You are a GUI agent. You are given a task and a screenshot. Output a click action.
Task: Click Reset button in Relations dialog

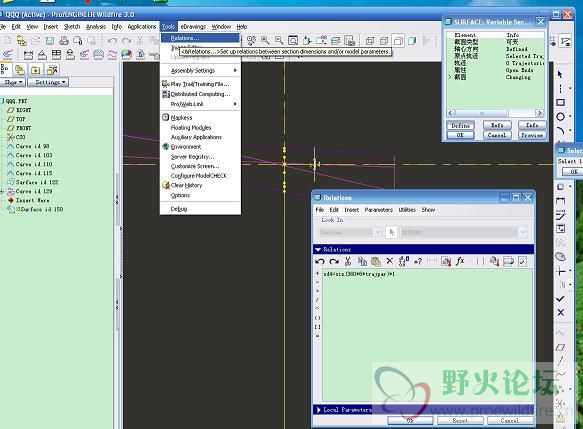[x=460, y=420]
